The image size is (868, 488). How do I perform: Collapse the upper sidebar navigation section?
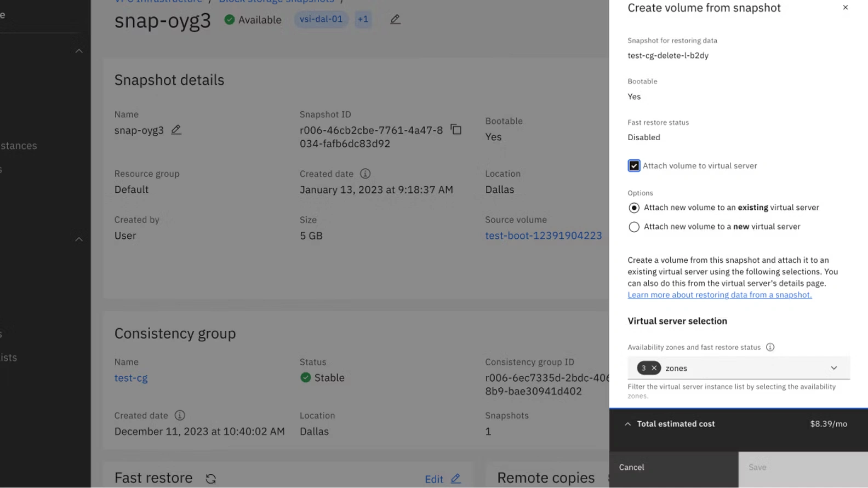(79, 51)
